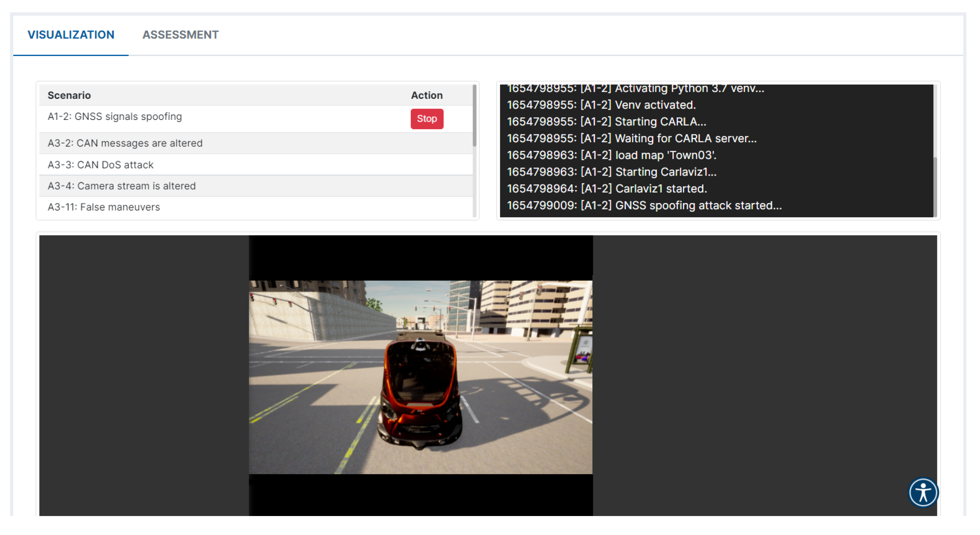The image size is (980, 535).
Task: Select A3-2 CAN messages are altered row
Action: point(125,143)
